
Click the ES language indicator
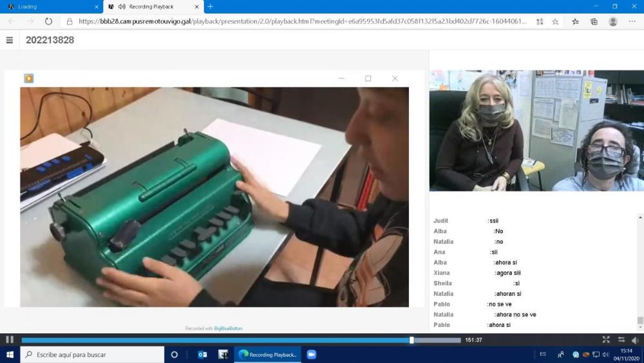(x=542, y=354)
